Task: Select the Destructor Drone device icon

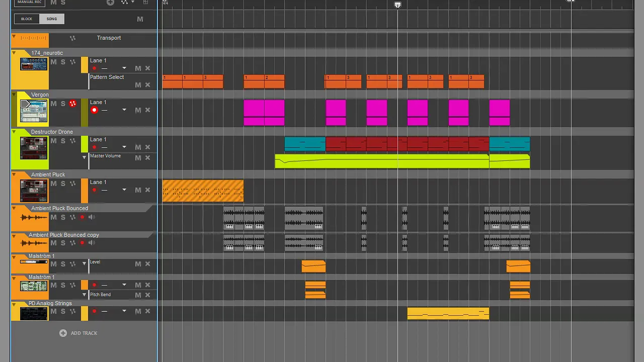Action: [x=34, y=148]
